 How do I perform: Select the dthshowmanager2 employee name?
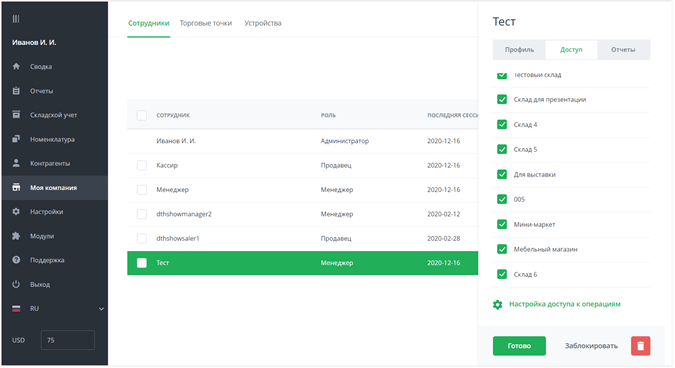click(x=184, y=214)
